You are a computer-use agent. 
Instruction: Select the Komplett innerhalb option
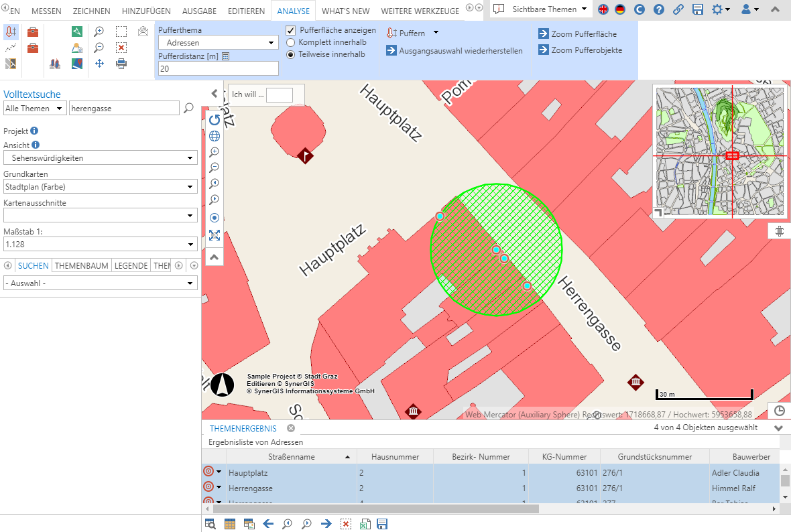(x=291, y=42)
